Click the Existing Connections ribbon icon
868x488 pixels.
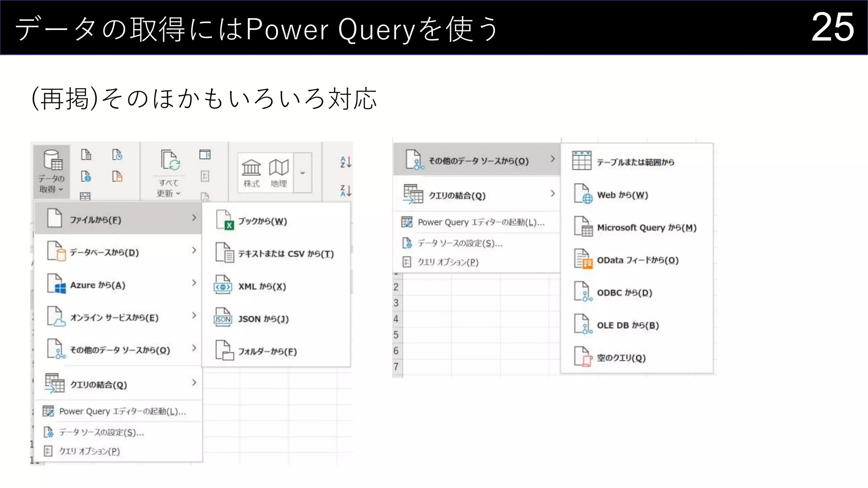pos(117,176)
